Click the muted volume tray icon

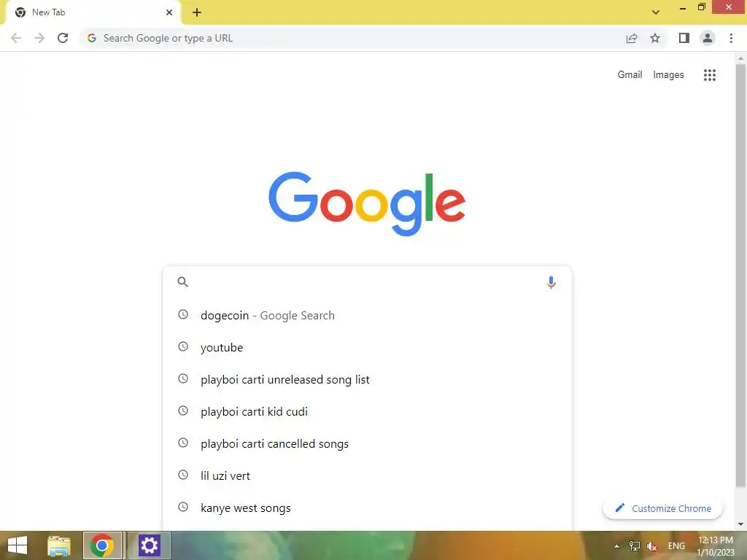click(x=652, y=546)
